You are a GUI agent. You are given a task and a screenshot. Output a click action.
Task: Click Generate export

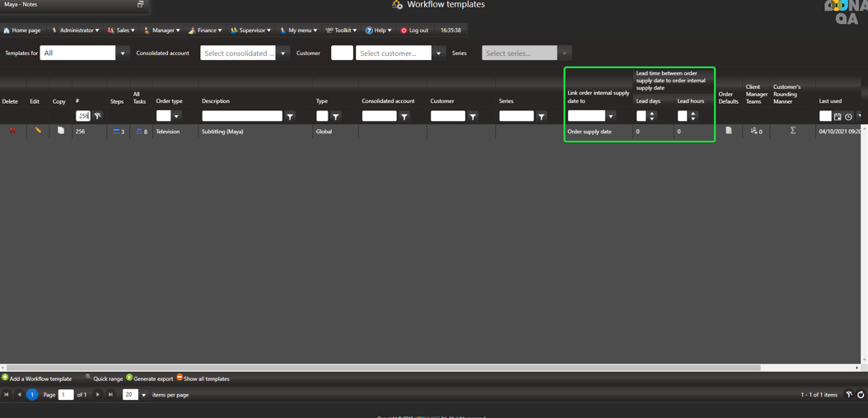150,379
